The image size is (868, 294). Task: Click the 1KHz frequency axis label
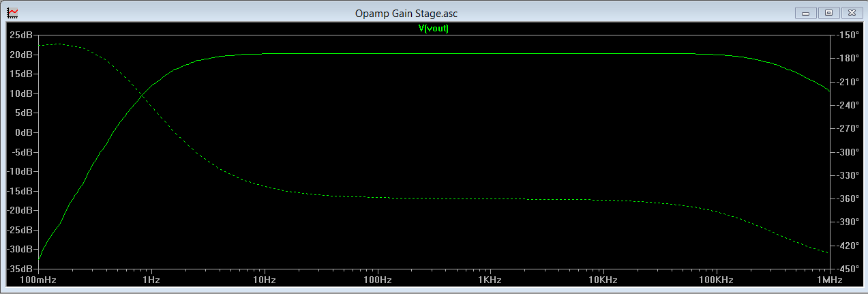(490, 280)
